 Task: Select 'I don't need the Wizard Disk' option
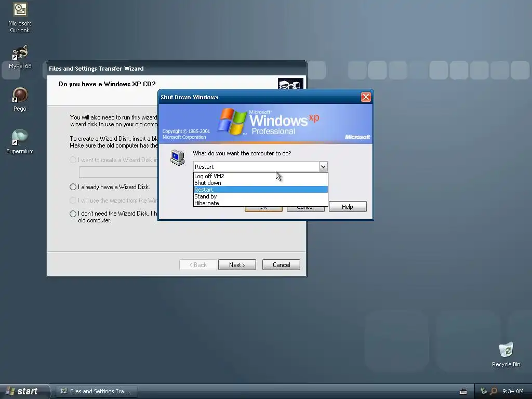[113, 217]
